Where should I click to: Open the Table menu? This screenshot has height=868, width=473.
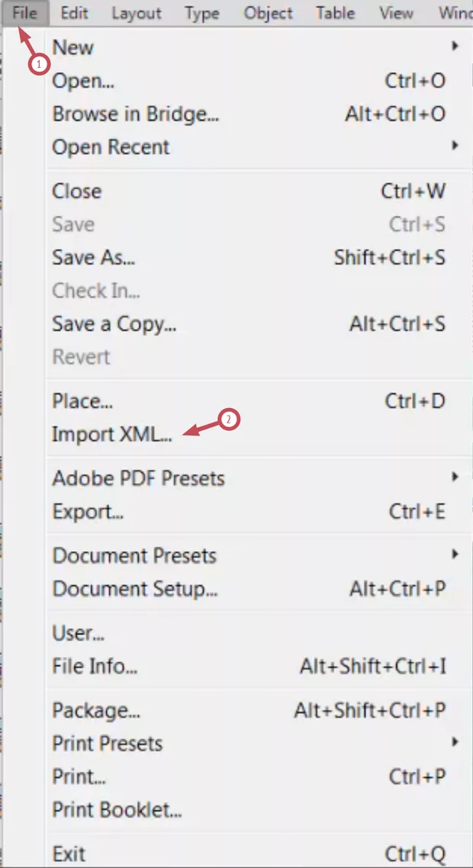335,13
